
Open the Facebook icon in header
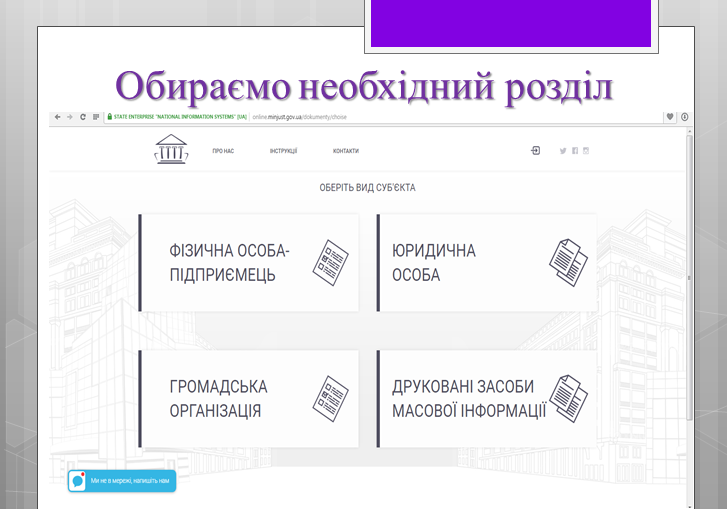click(575, 151)
